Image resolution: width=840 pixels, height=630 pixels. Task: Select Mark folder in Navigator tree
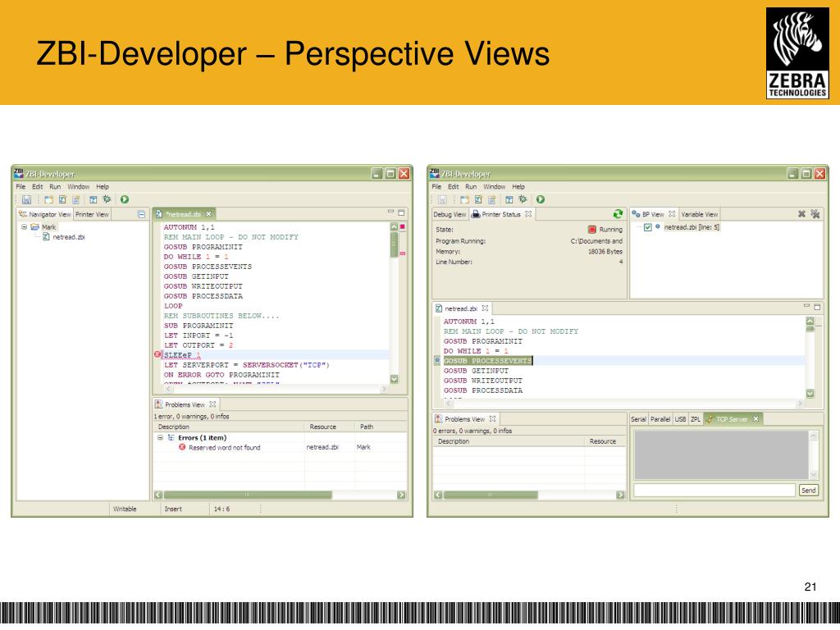(x=48, y=227)
